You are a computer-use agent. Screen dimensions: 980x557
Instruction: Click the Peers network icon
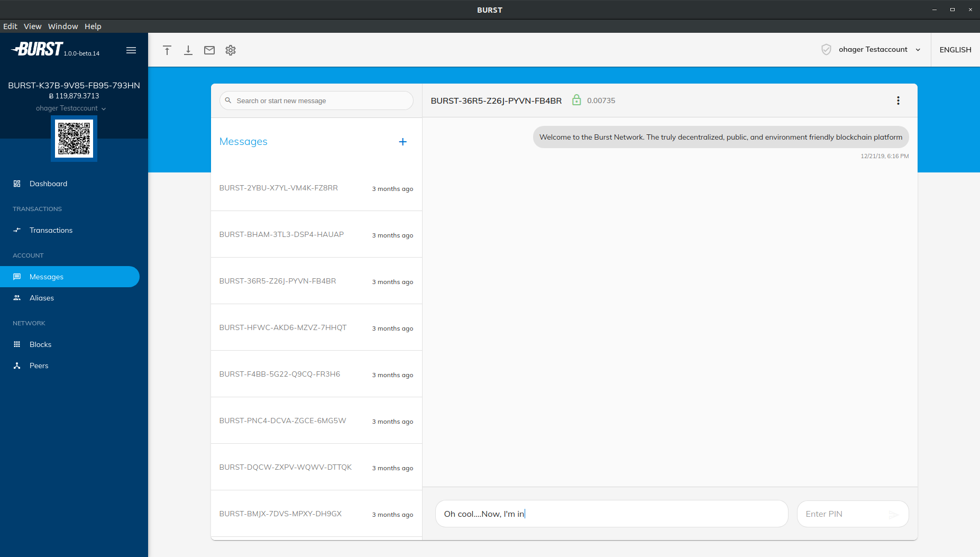tap(17, 366)
